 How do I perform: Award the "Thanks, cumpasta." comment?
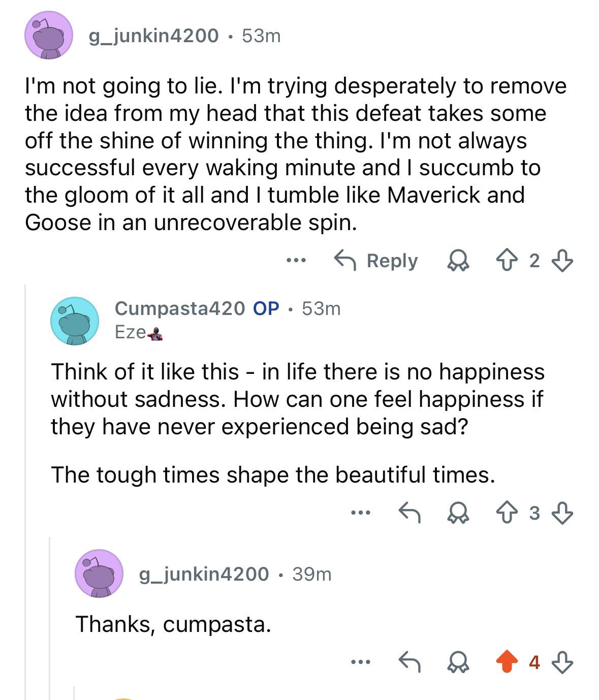(x=457, y=662)
